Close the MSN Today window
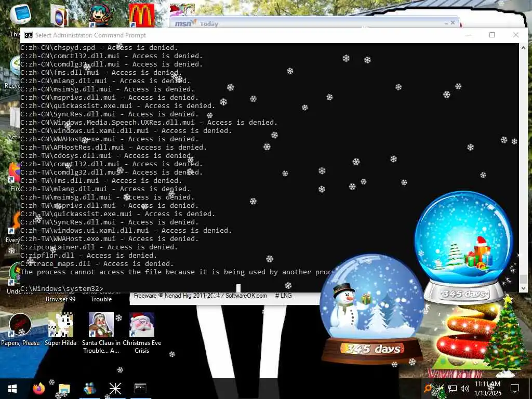Viewport: 532px width, 399px height. pos(453,23)
